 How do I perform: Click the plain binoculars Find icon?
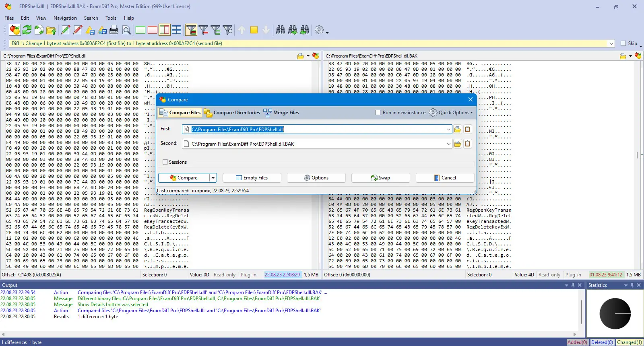pos(281,30)
